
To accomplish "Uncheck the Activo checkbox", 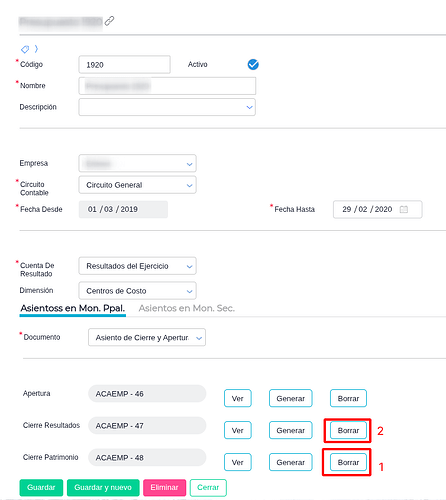I will [x=253, y=64].
